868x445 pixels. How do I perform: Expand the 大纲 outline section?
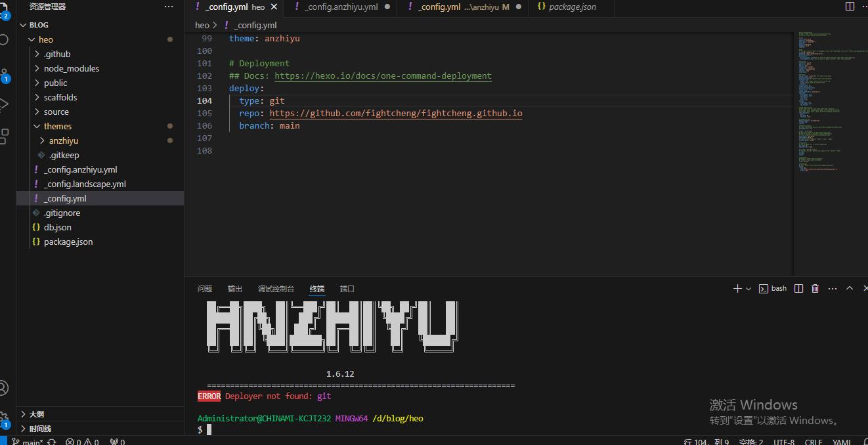36,414
